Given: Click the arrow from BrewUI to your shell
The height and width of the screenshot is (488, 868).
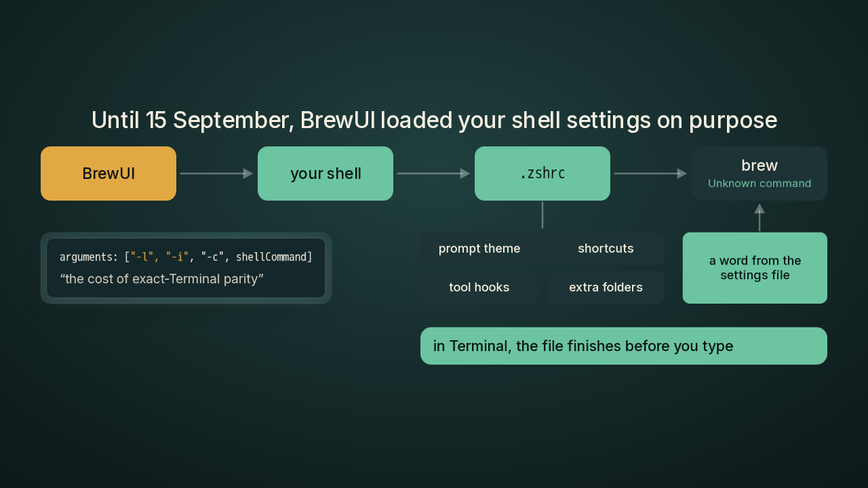Looking at the screenshot, I should point(216,174).
